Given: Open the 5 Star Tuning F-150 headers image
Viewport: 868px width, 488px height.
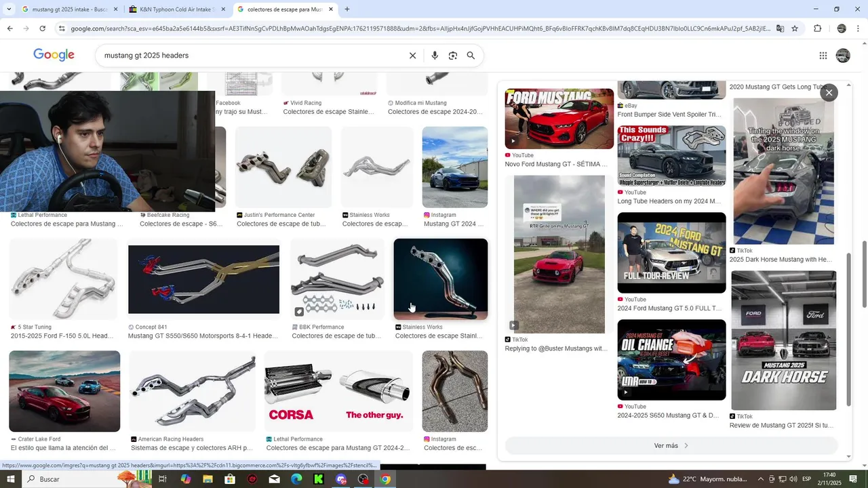Looking at the screenshot, I should tap(64, 279).
